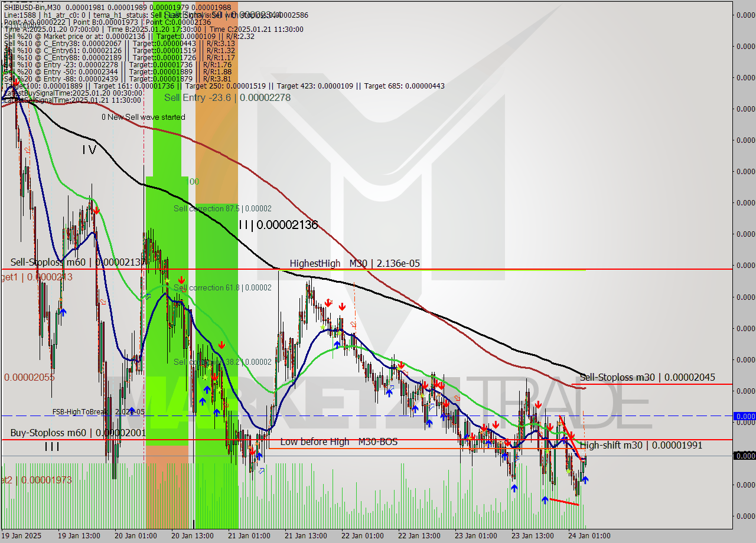Click the '23 Jan 13:00' time axis label
The width and height of the screenshot is (756, 543).
pos(532,535)
